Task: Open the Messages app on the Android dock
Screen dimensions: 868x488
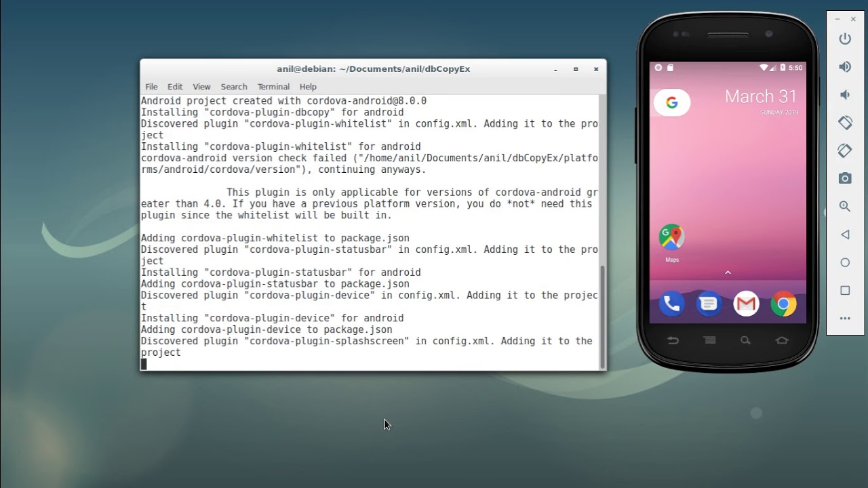Action: tap(709, 304)
